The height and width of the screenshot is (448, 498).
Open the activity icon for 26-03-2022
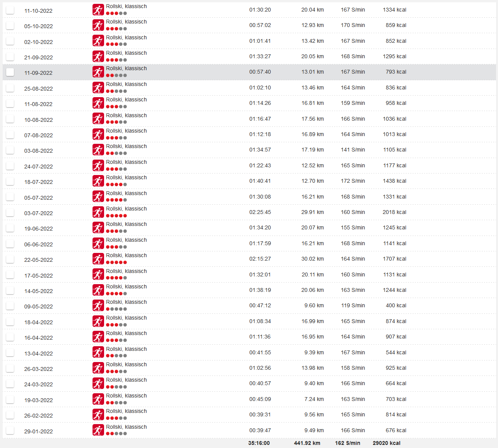(98, 368)
